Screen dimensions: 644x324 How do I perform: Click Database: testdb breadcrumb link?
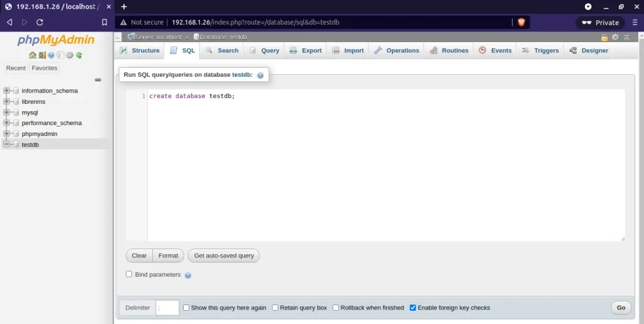(x=223, y=37)
